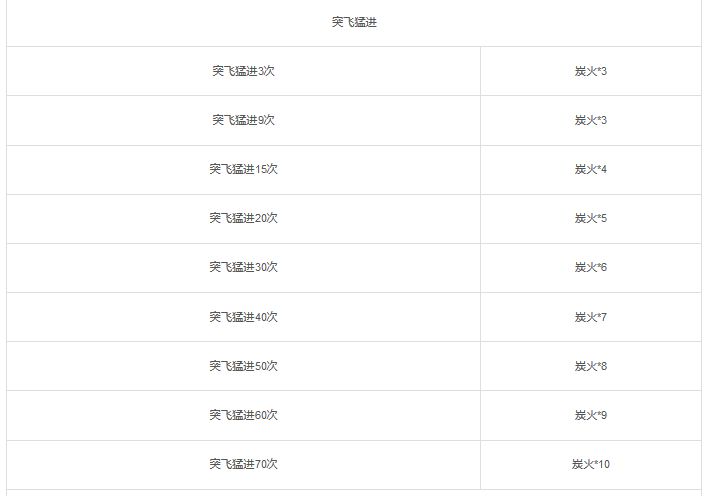The width and height of the screenshot is (709, 496).
Task: Select the 炭火*4 reward cell
Action: (x=591, y=169)
